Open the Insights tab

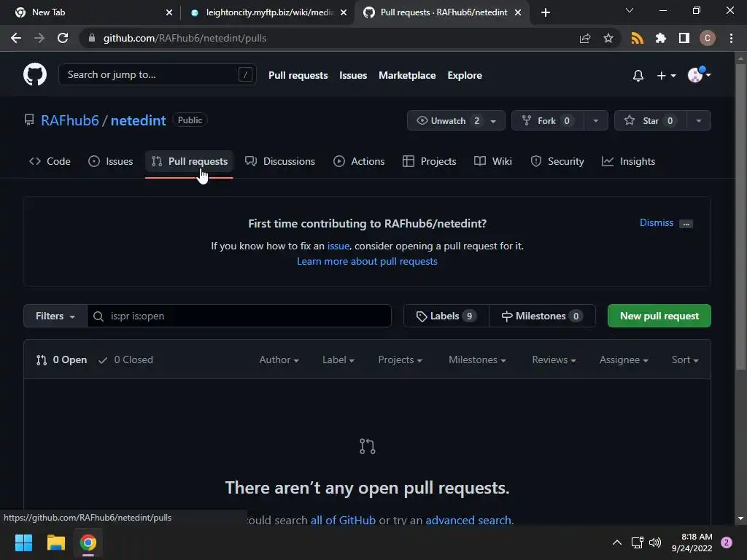628,161
